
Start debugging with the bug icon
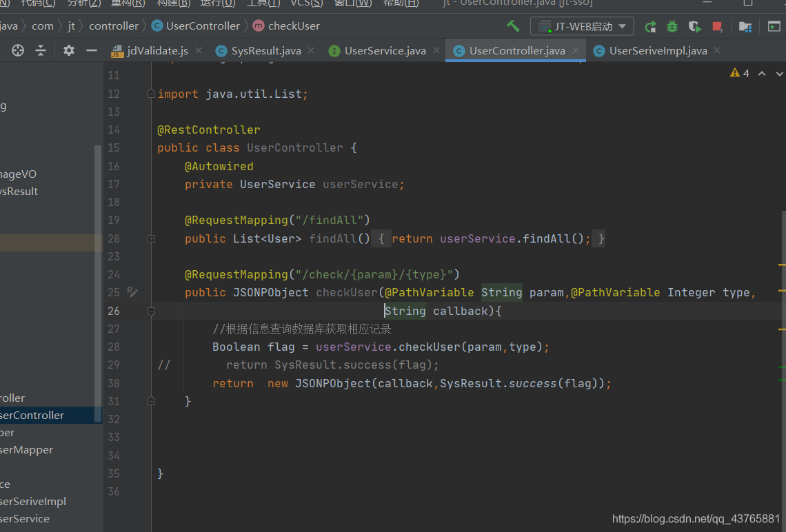coord(672,27)
